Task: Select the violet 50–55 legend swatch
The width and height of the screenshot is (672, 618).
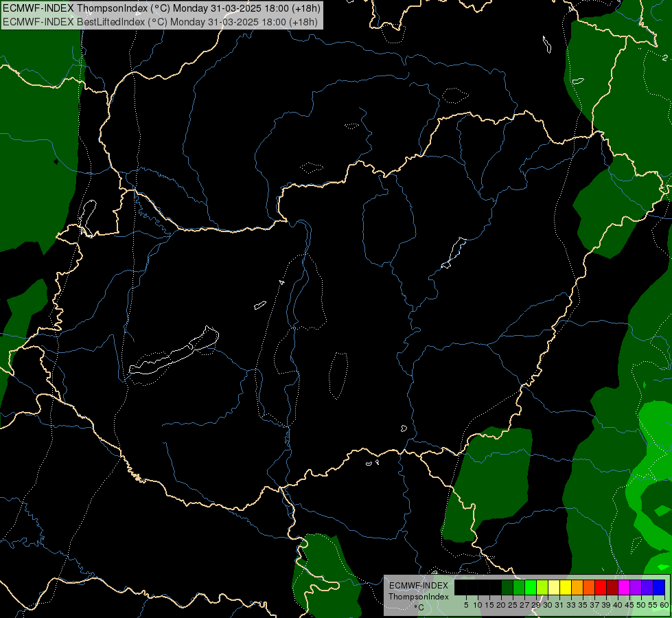Action: [647, 587]
